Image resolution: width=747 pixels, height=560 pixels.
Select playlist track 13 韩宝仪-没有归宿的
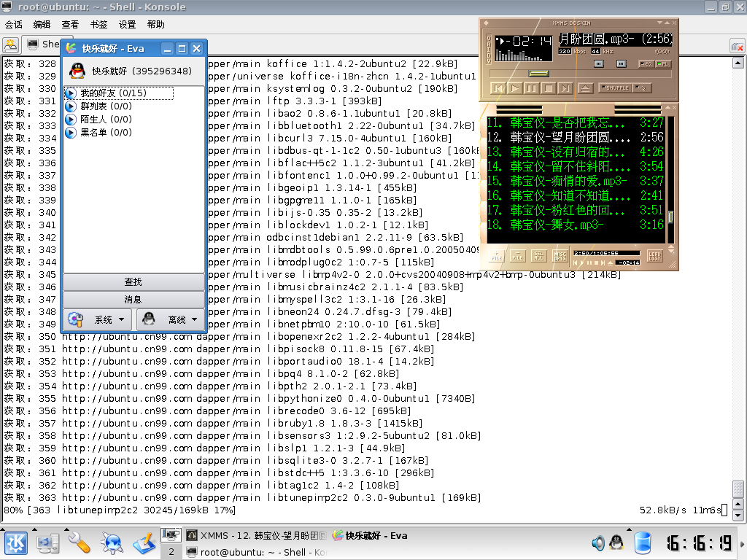click(575, 152)
